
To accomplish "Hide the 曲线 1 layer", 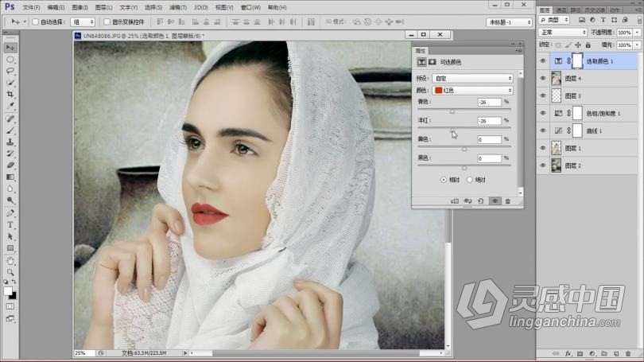I will pos(543,130).
